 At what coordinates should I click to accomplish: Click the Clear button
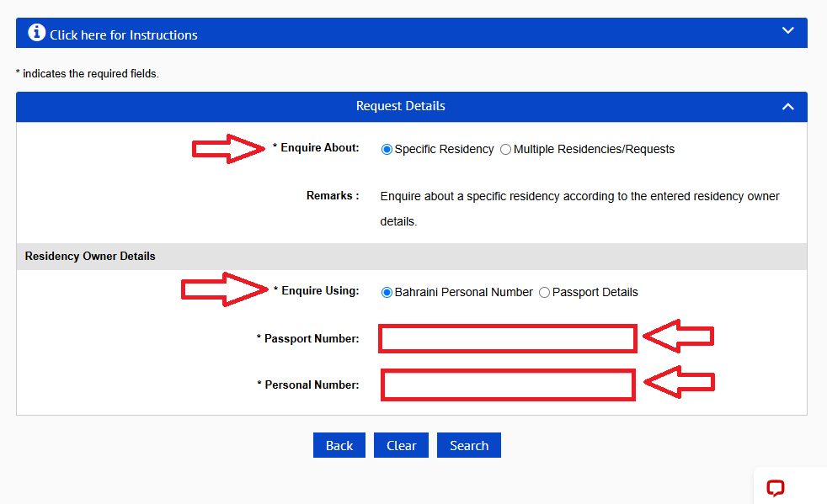(x=402, y=445)
